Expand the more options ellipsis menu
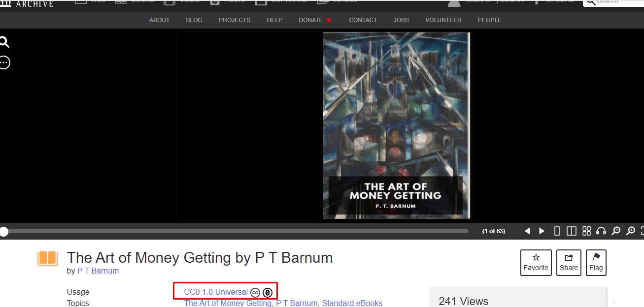This screenshot has height=307, width=644. 4,62
